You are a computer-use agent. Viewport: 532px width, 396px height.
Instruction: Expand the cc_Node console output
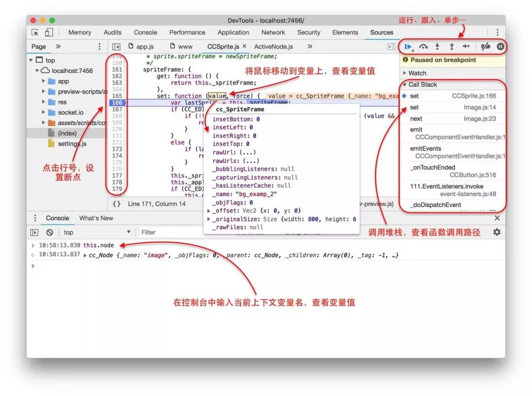click(x=85, y=255)
